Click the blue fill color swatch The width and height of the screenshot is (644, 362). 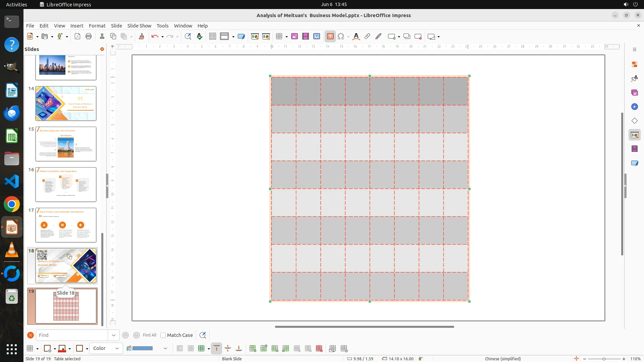point(143,349)
